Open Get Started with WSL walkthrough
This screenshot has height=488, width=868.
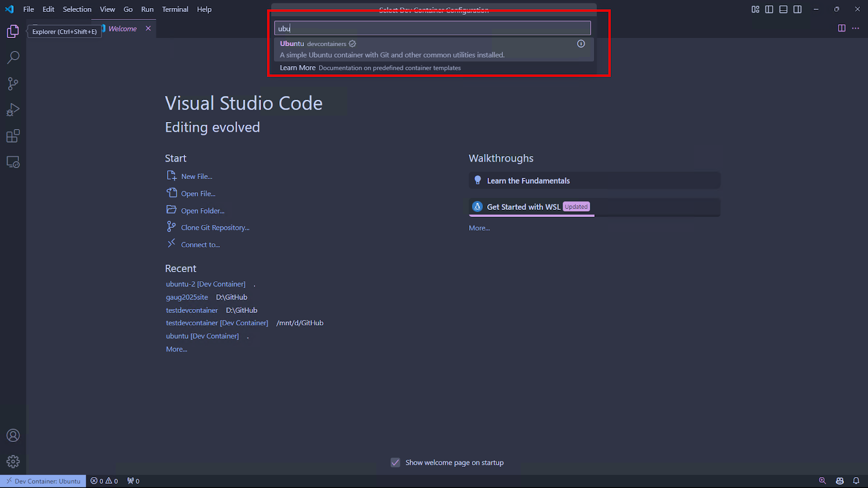pos(595,207)
